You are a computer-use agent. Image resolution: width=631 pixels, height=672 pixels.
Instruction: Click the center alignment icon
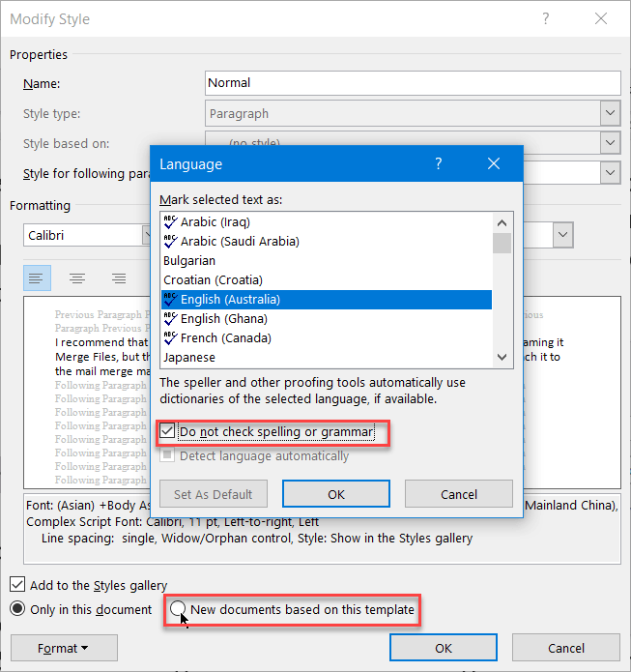click(77, 278)
